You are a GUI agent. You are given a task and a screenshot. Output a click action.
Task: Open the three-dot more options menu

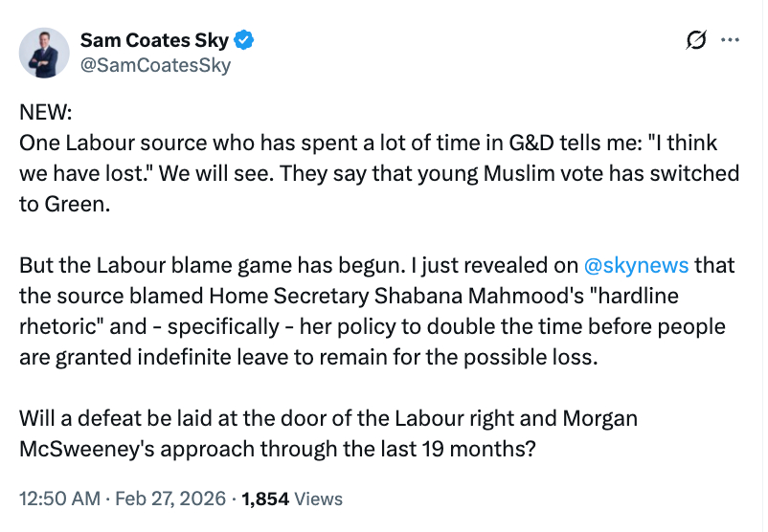(x=730, y=40)
